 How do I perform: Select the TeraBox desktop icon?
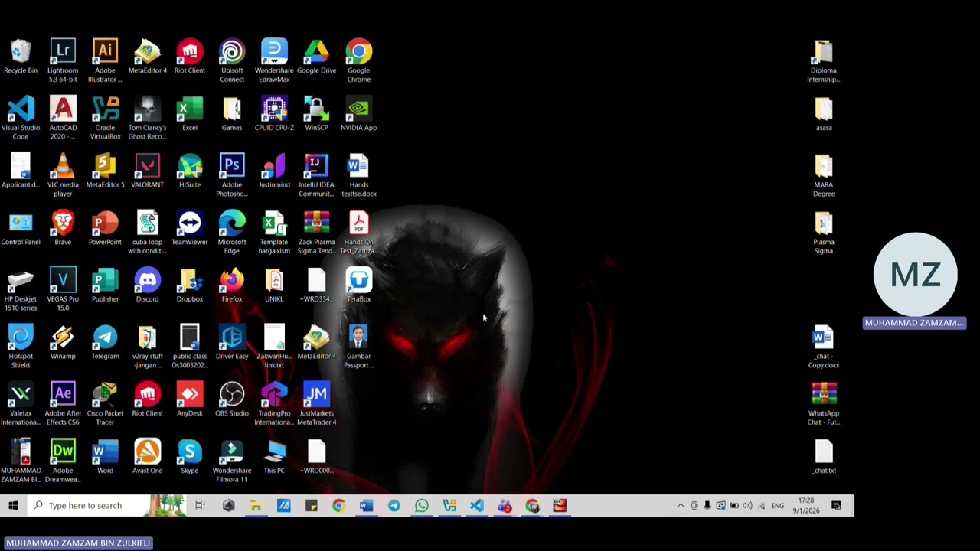[x=358, y=286]
